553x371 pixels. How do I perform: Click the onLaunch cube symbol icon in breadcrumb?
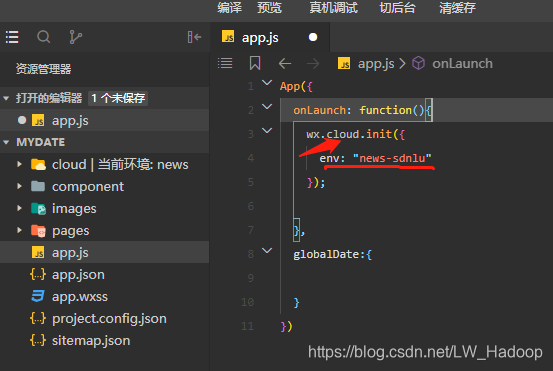418,63
